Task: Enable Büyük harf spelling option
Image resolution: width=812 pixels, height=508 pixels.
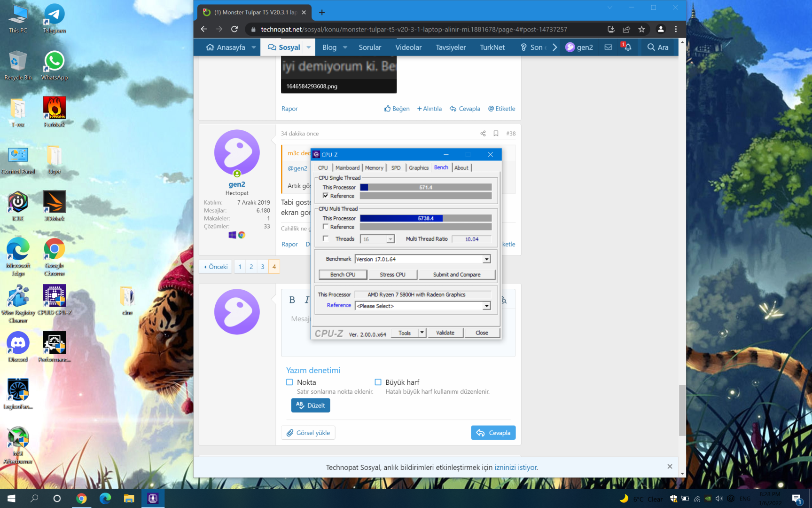Action: [x=378, y=382]
